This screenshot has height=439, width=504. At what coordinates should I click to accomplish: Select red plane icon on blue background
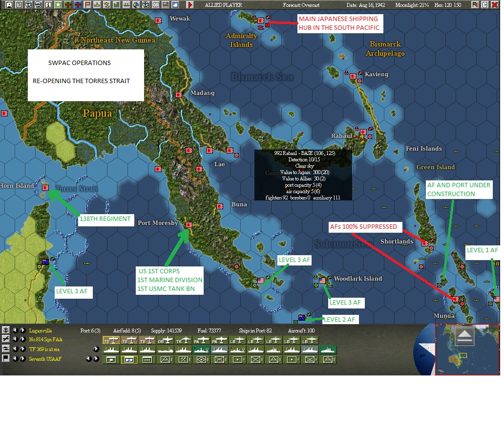(78, 4)
